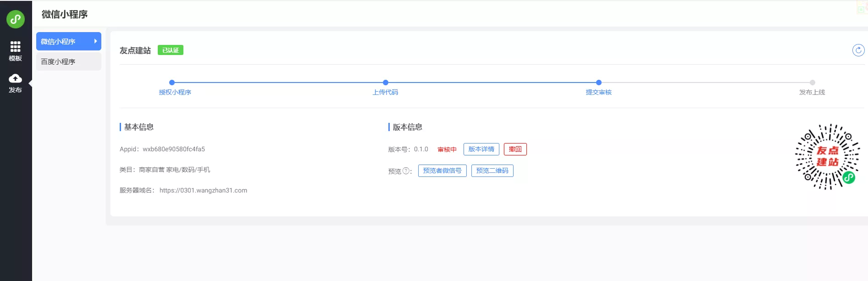Click the red 审核中 status label
This screenshot has width=868, height=281.
click(x=447, y=149)
